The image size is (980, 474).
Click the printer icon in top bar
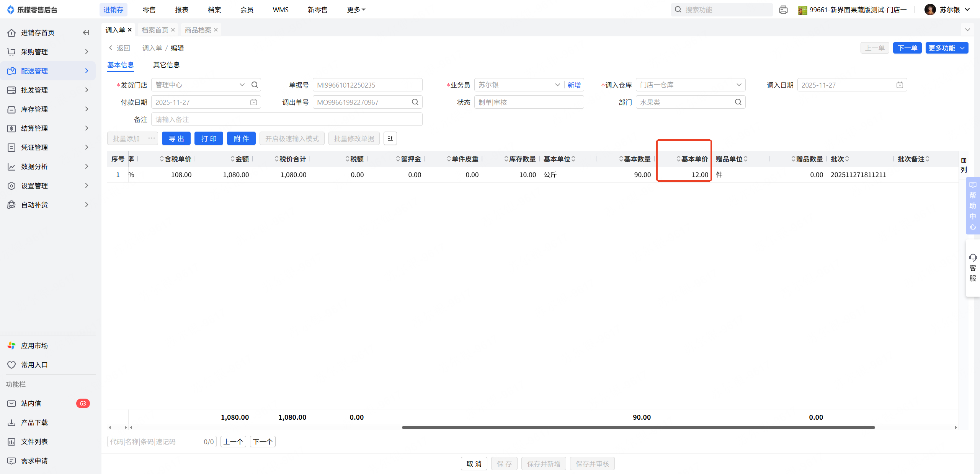coord(783,10)
